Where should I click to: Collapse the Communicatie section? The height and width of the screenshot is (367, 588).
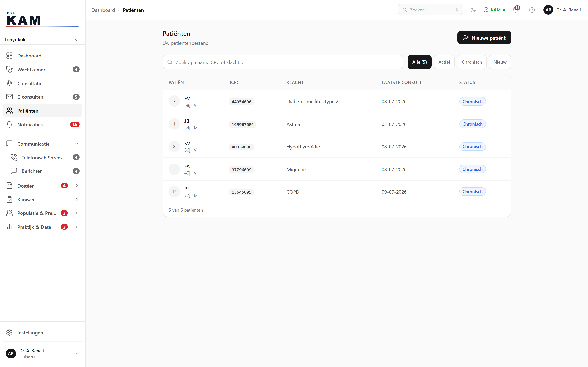tap(77, 144)
